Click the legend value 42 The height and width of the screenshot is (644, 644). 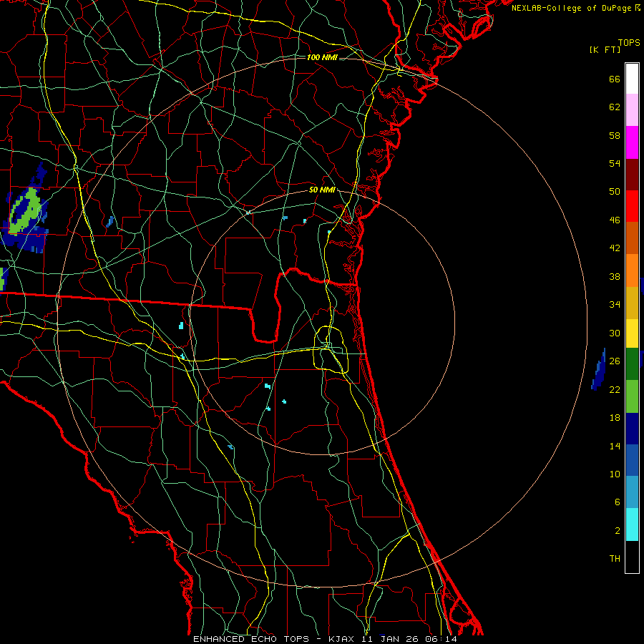[615, 248]
